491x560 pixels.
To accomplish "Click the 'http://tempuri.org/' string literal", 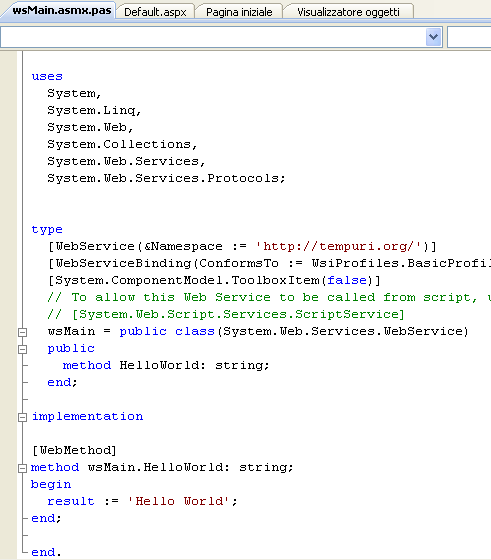I will tap(339, 246).
